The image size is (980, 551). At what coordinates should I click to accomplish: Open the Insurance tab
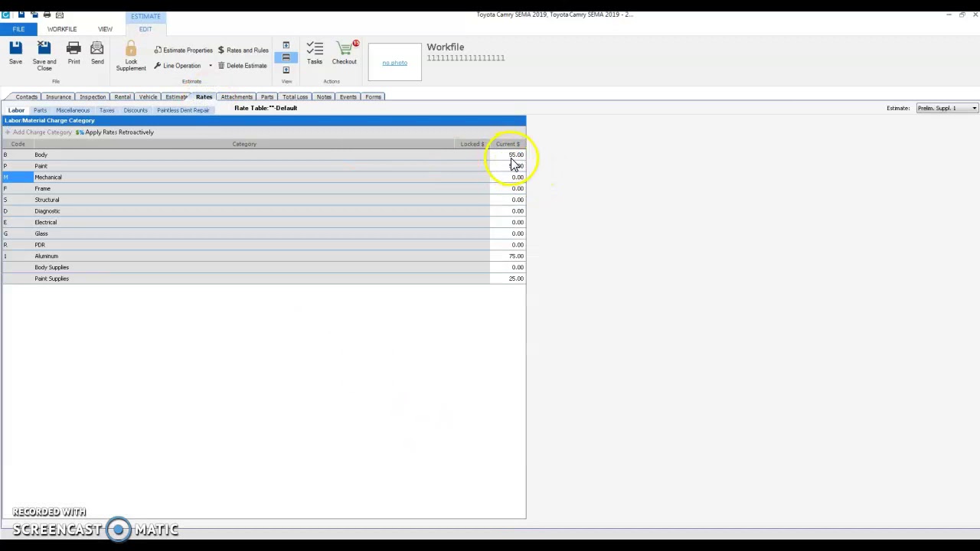58,97
